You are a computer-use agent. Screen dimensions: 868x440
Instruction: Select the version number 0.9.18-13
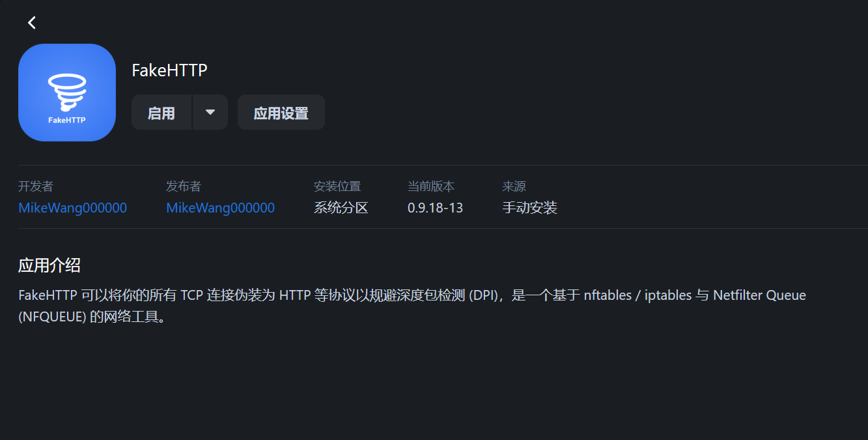pyautogui.click(x=434, y=207)
